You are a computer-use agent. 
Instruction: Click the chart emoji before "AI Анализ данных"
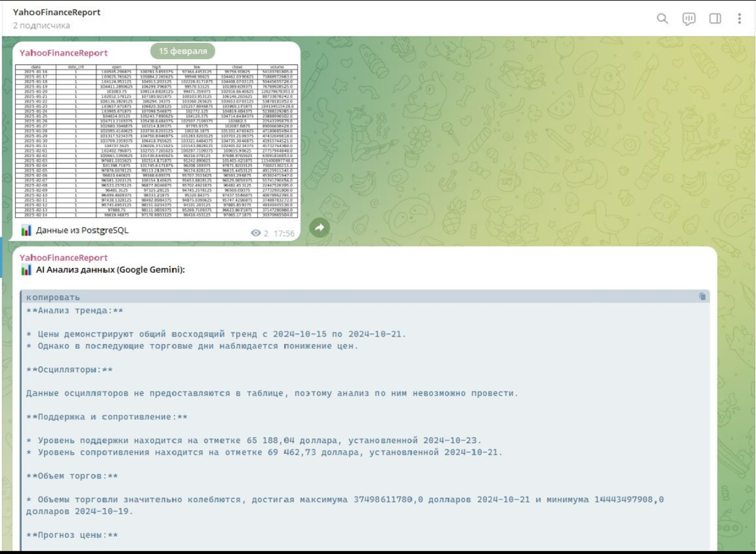coord(26,270)
